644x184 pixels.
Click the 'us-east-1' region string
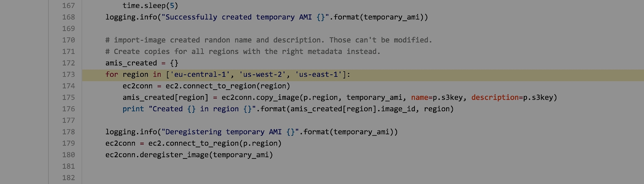tap(319, 75)
